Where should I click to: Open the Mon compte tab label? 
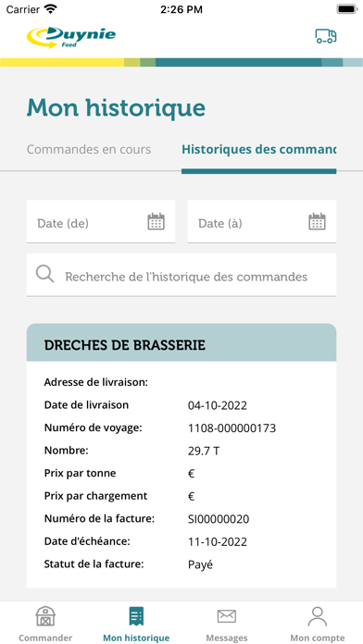pos(318,638)
